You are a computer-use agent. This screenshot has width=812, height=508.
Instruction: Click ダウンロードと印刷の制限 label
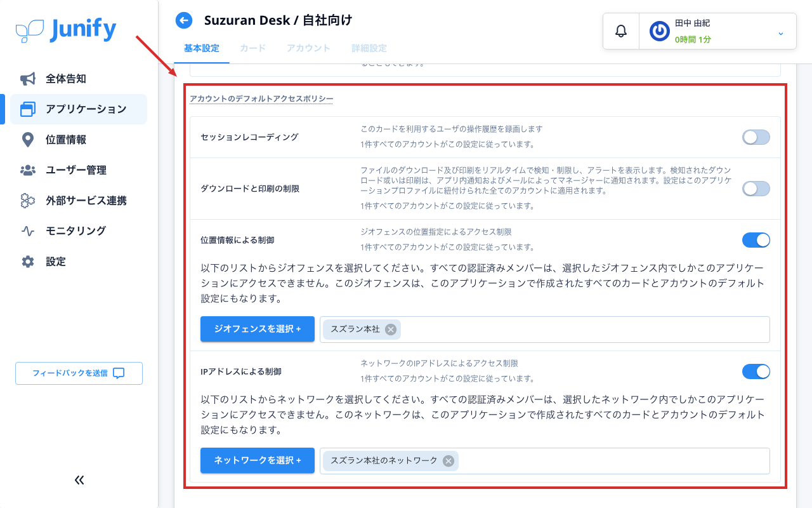point(250,189)
